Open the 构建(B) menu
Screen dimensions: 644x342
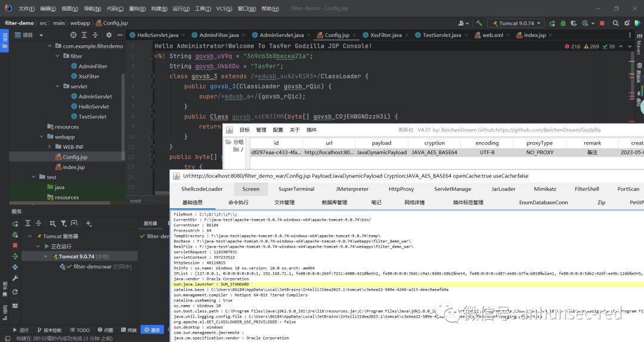coord(159,8)
